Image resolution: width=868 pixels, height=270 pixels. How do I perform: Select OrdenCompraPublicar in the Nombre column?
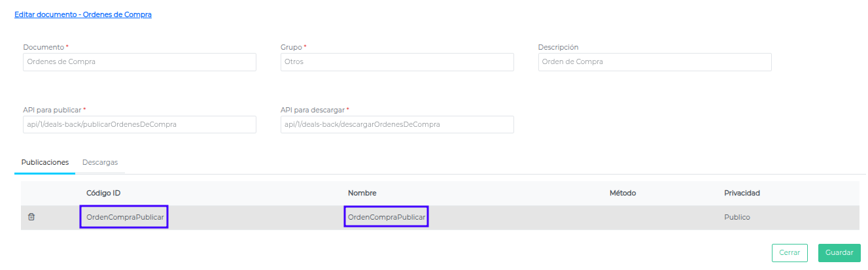[386, 217]
